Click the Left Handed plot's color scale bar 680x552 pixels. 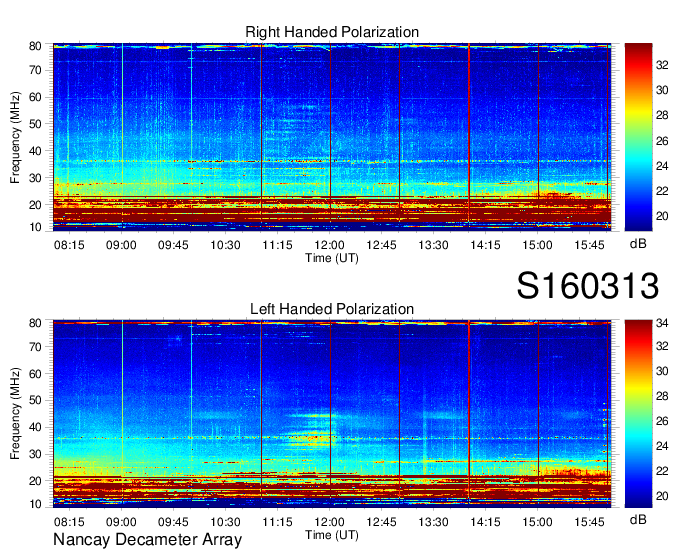pos(638,414)
